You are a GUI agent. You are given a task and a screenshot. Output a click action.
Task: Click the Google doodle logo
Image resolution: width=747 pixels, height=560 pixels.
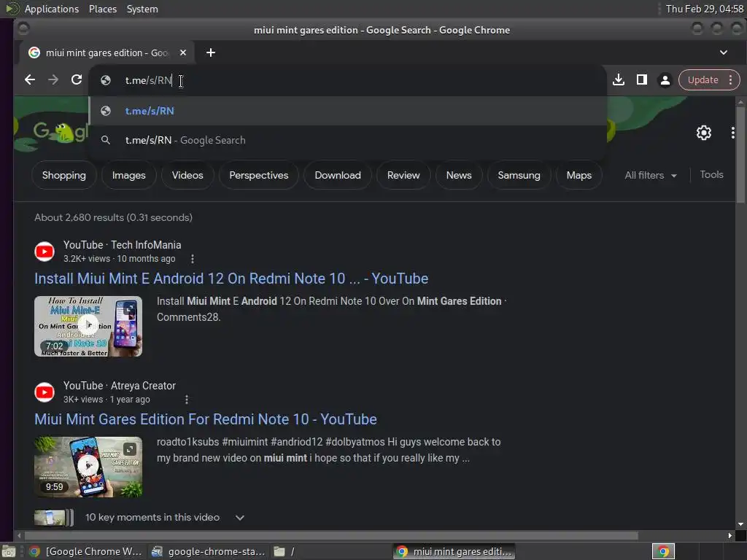pyautogui.click(x=61, y=133)
